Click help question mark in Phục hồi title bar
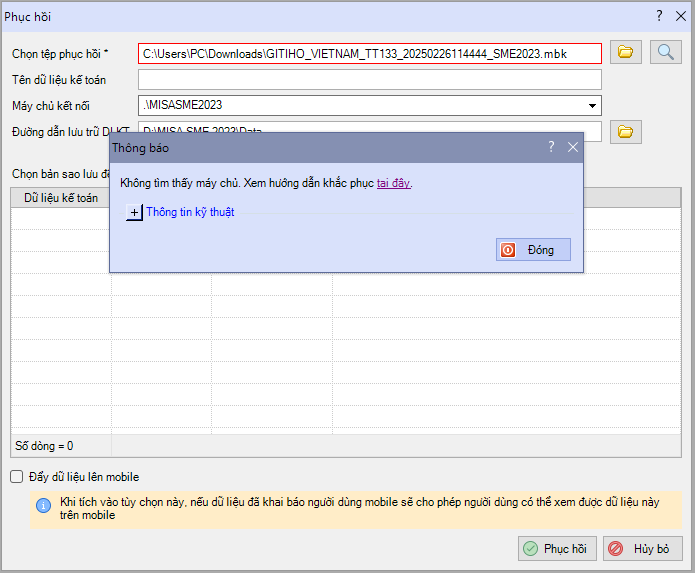The width and height of the screenshot is (695, 573). point(659,16)
